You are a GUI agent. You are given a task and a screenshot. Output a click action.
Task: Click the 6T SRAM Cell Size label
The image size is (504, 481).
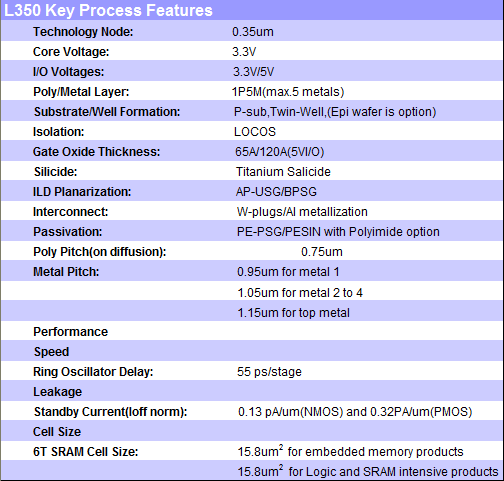tap(86, 452)
